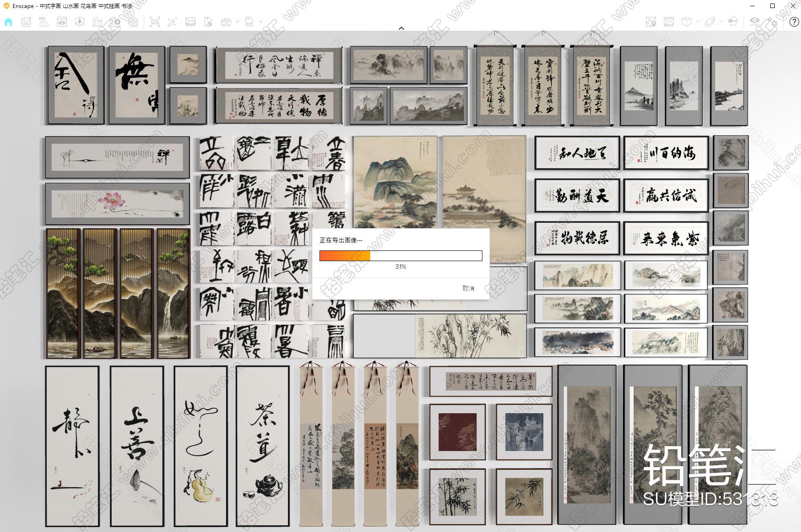Image resolution: width=801 pixels, height=532 pixels.
Task: Click the 天道酬勤 framed calligraphy
Action: point(577,195)
